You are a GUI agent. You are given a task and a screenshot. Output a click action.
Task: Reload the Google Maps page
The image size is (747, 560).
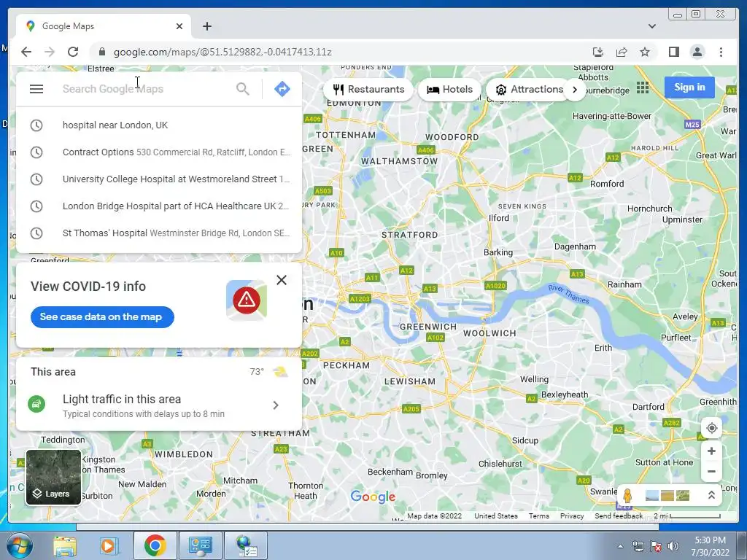click(73, 52)
